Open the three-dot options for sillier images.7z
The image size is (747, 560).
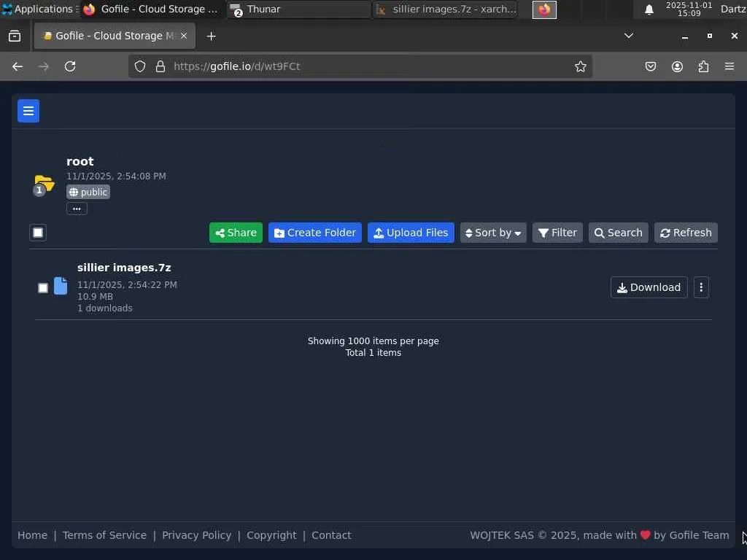[x=701, y=287]
